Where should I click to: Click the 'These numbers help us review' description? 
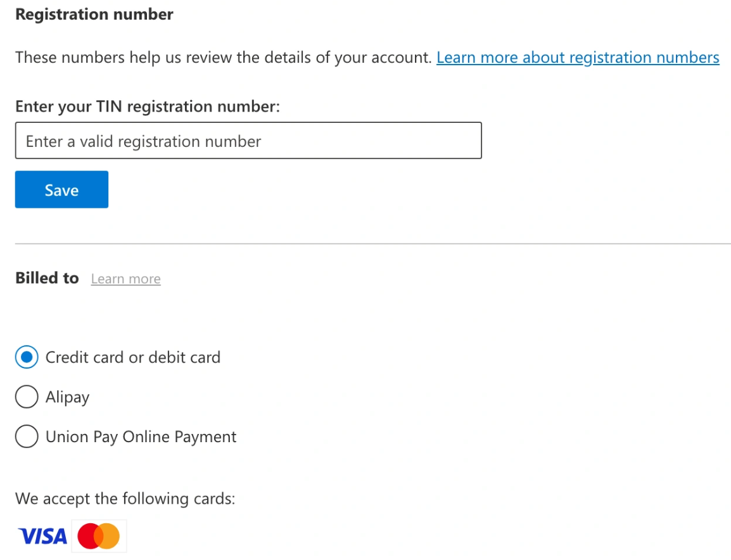tap(223, 58)
